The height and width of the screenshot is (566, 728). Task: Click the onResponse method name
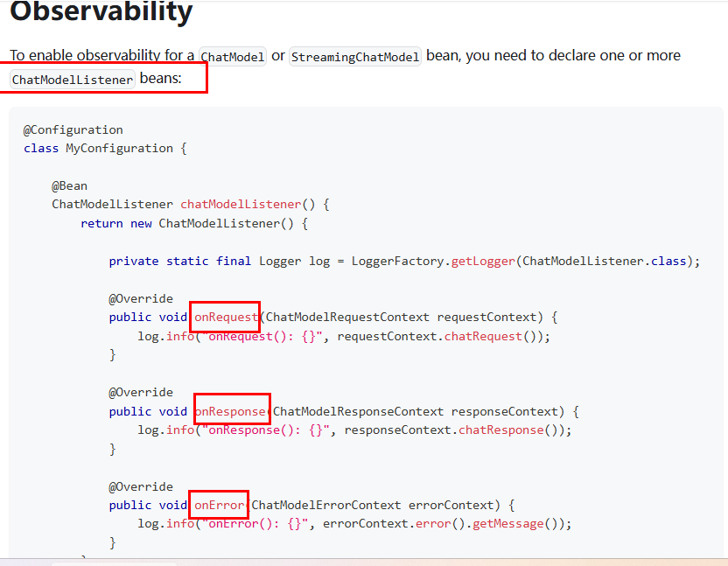[230, 411]
